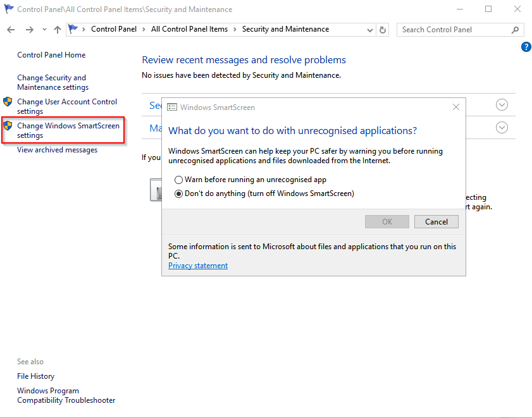This screenshot has width=532, height=418.
Task: Open Control Panel Home
Action: 51,55
